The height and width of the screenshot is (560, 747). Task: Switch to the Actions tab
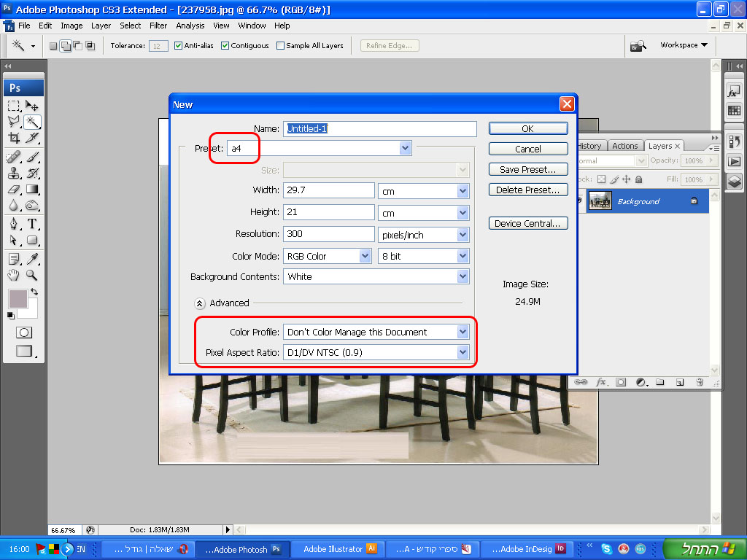tap(624, 146)
